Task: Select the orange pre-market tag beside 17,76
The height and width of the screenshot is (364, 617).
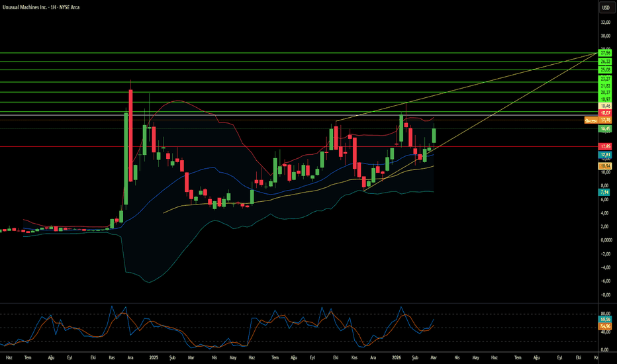Action: pos(591,120)
